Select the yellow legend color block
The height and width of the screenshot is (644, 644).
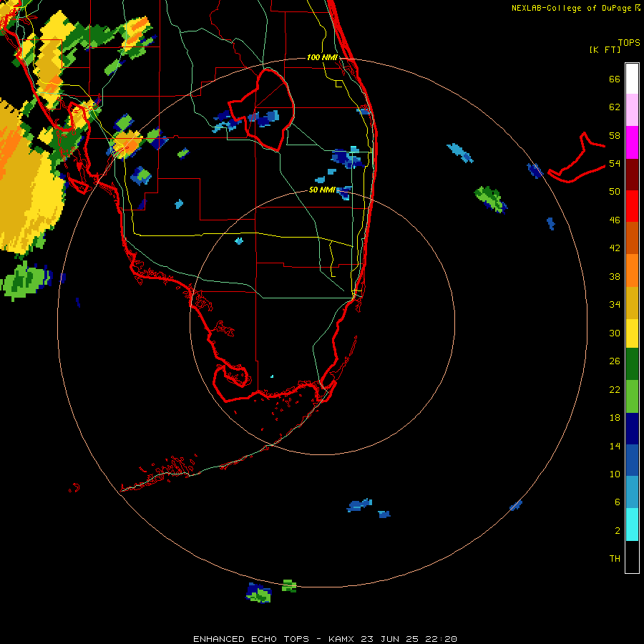tap(632, 333)
